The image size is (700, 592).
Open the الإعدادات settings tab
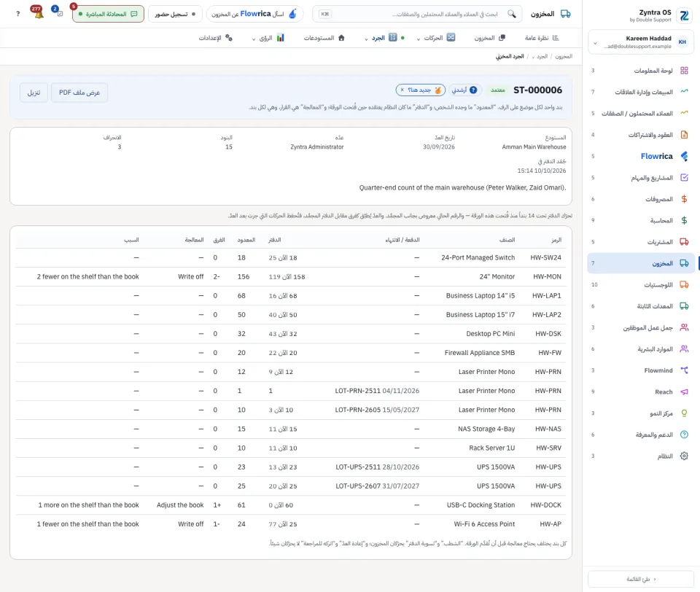pyautogui.click(x=216, y=38)
